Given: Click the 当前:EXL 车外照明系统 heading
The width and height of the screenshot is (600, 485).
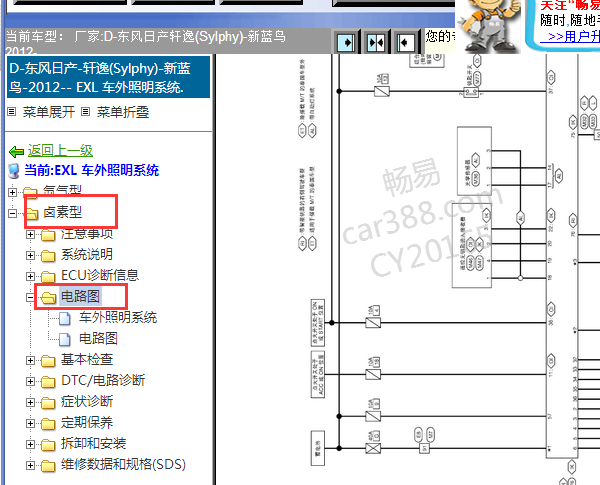Looking at the screenshot, I should coord(91,170).
